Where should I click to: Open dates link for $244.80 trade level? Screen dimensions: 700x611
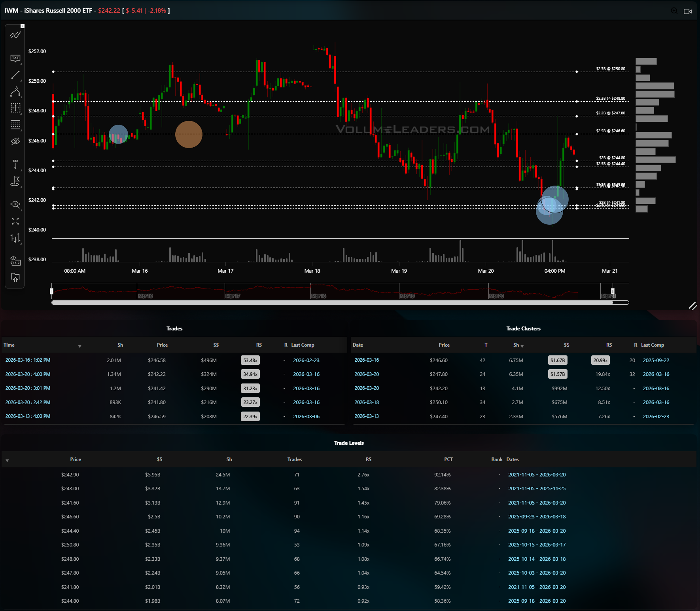[537, 601]
